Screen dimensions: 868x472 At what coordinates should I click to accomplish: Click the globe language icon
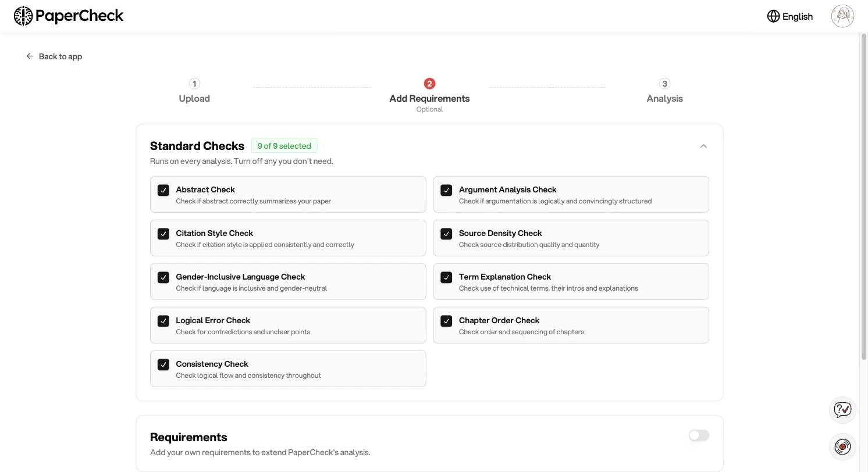773,16
